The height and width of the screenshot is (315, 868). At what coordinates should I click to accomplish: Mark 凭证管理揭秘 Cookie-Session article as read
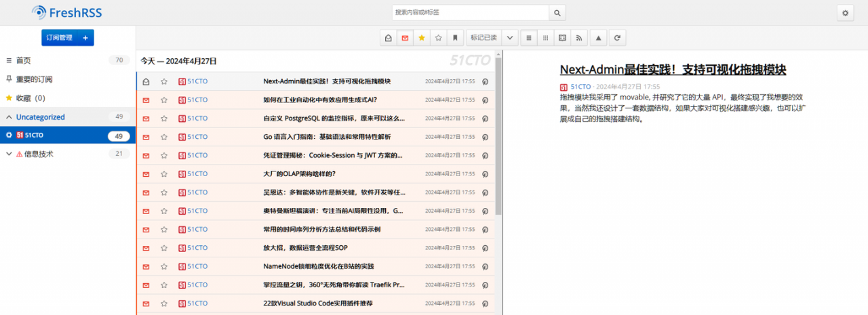[x=146, y=156]
